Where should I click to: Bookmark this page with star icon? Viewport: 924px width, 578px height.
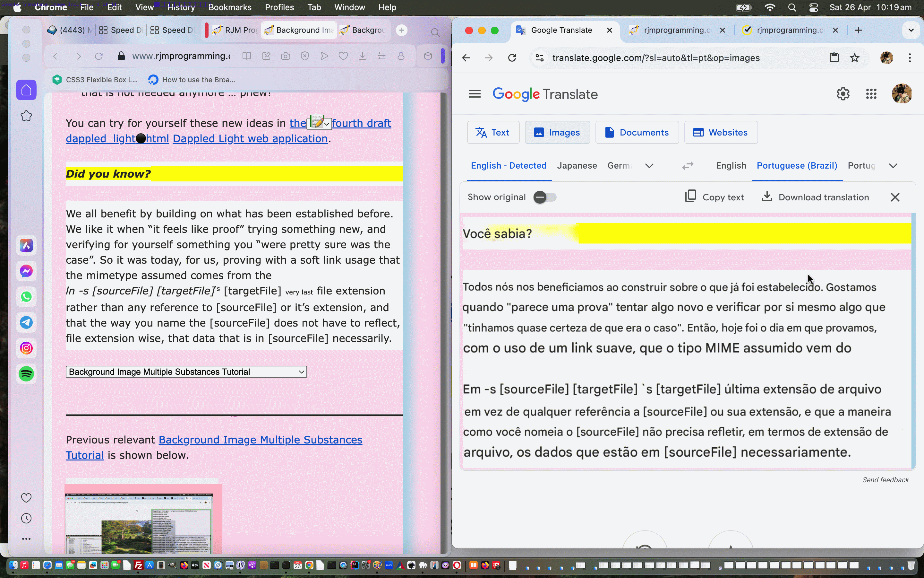[855, 58]
